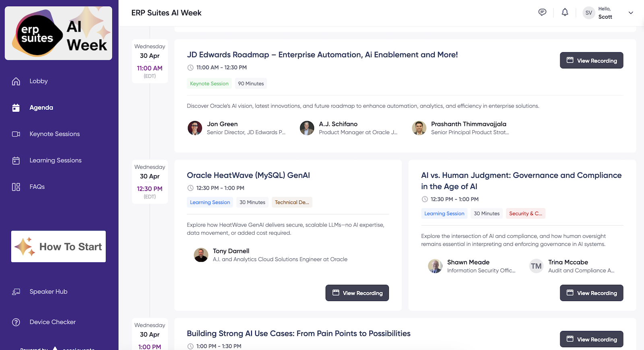Open the chat messages icon
Screen dimensions: 644x350
pyautogui.click(x=542, y=12)
